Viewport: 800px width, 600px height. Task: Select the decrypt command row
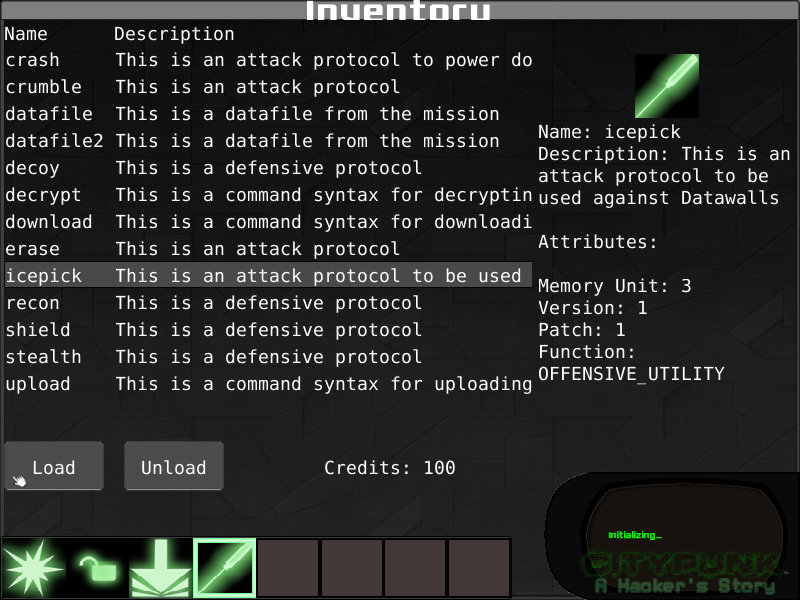268,195
